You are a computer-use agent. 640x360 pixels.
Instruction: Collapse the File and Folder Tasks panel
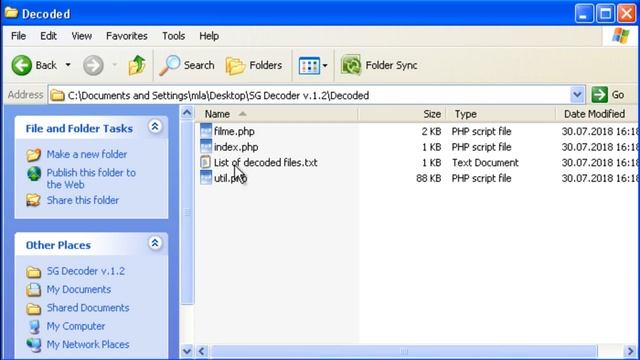155,127
